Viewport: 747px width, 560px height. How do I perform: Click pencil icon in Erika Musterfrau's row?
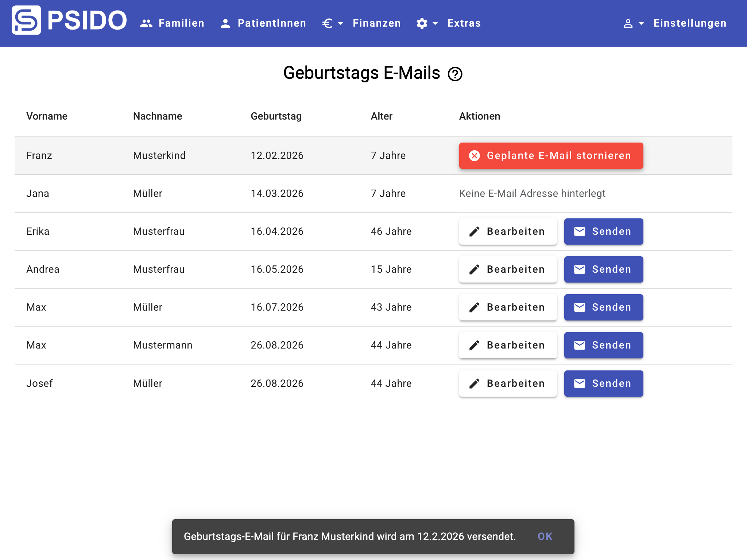[474, 232]
